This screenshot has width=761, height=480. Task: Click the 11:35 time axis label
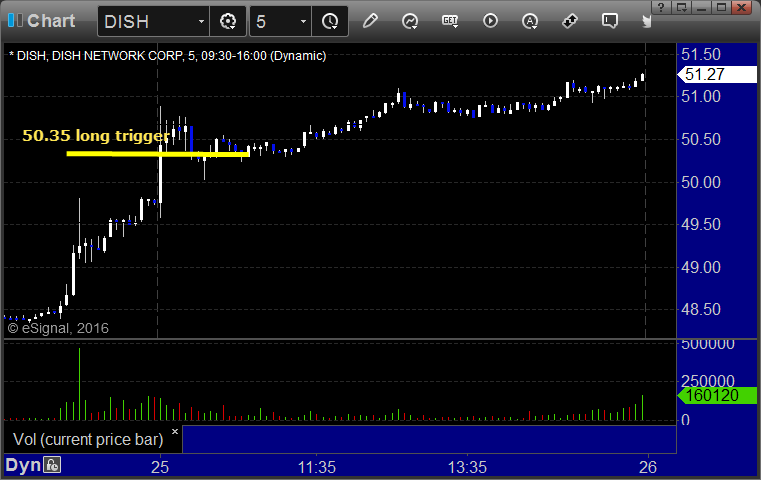[316, 467]
